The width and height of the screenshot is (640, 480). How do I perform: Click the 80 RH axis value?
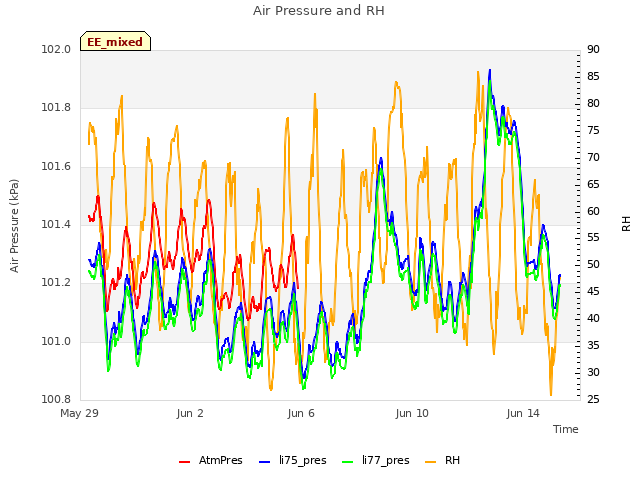(593, 104)
